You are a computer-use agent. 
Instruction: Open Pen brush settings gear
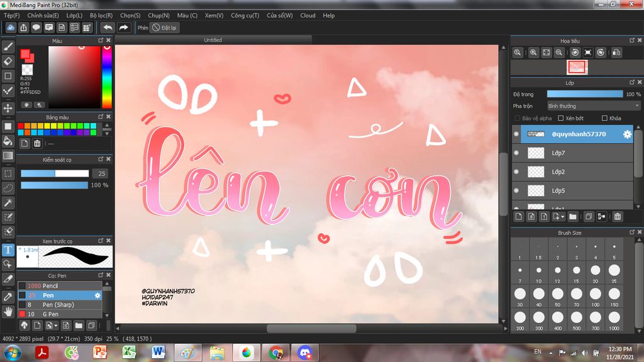(x=97, y=295)
